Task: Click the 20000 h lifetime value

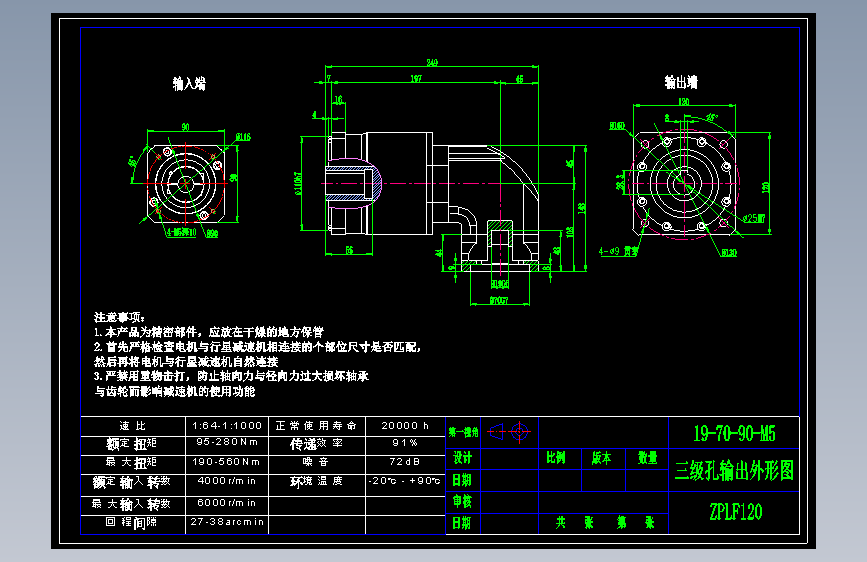Action: 405,425
